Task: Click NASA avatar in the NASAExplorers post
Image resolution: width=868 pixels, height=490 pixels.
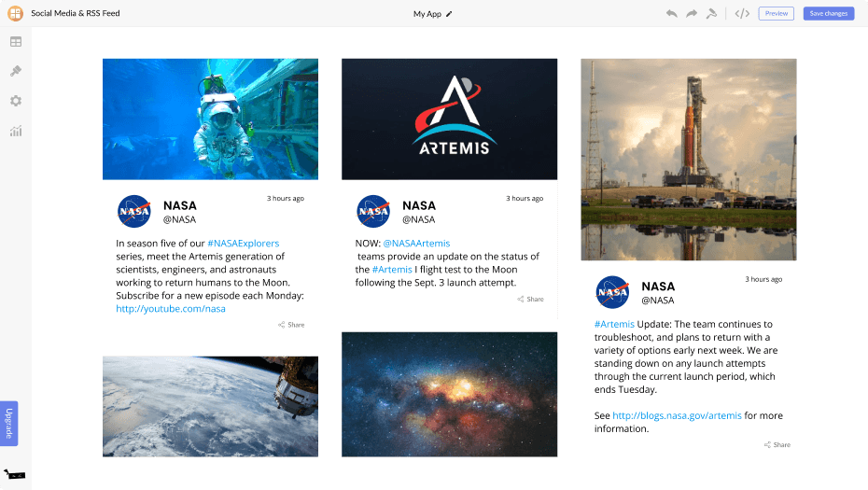Action: coord(134,212)
